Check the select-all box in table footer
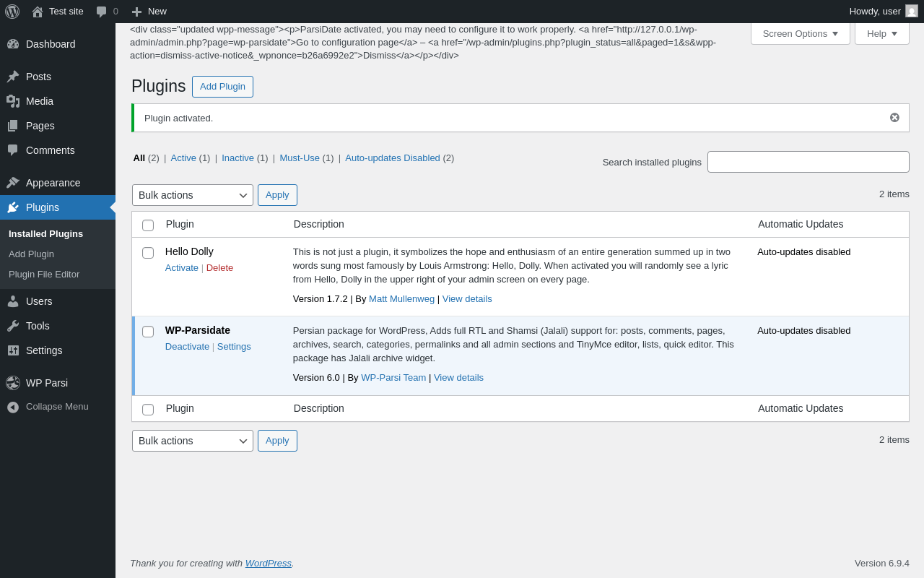924x578 pixels. 148,410
